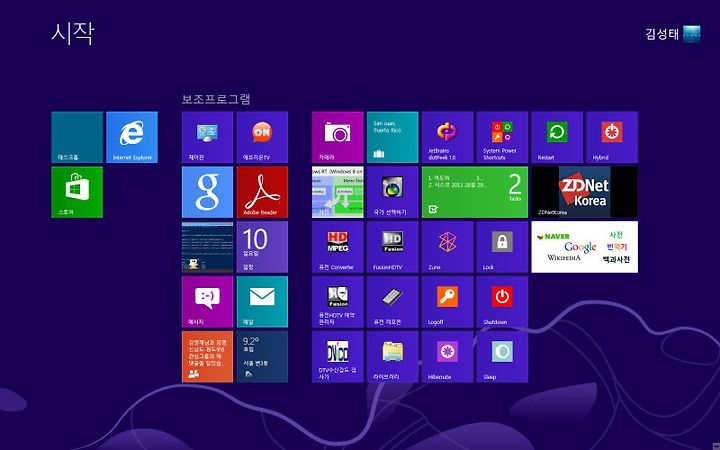This screenshot has height=450, width=720.
Task: Open the penguin terminal thumbnail tile
Action: pos(208,247)
